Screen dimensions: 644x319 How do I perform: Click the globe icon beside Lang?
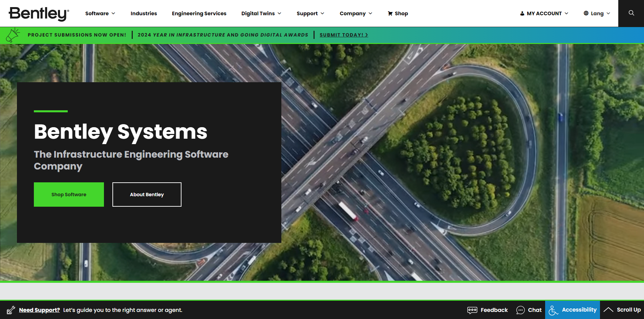point(586,13)
